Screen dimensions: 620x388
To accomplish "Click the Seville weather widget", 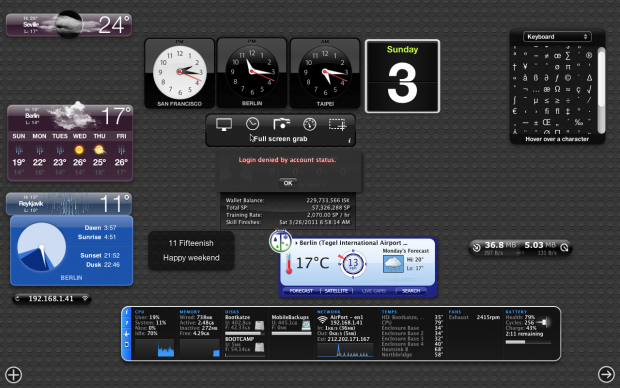I will pos(69,25).
